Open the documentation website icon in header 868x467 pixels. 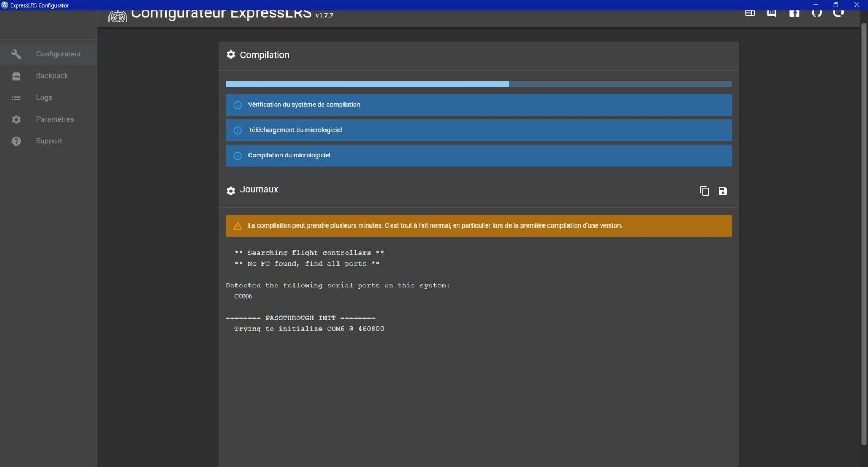[x=750, y=14]
